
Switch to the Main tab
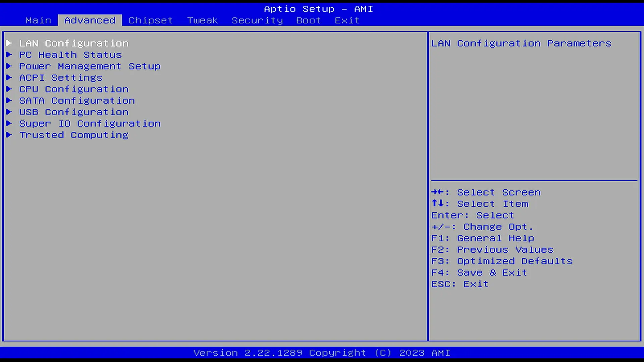click(38, 20)
